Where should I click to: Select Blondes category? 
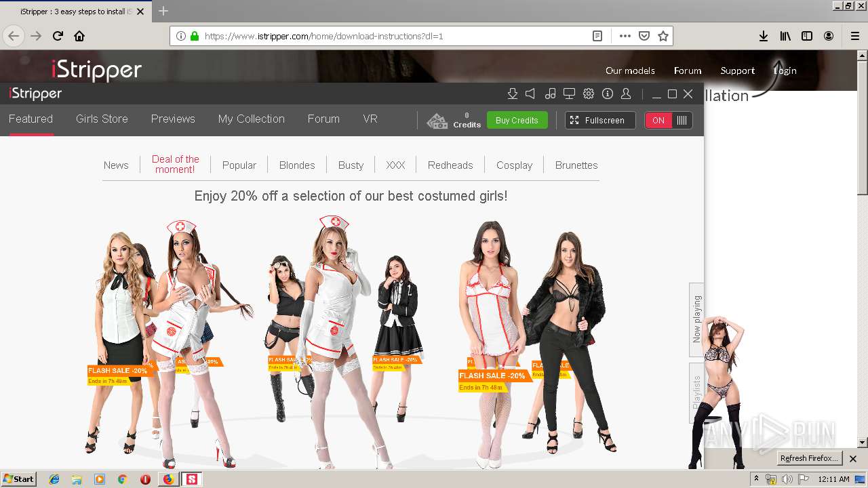297,165
